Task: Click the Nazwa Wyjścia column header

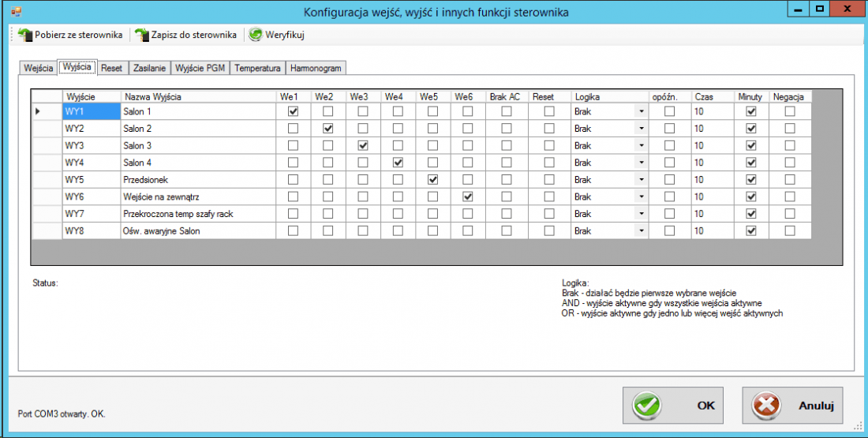Action: (x=197, y=96)
